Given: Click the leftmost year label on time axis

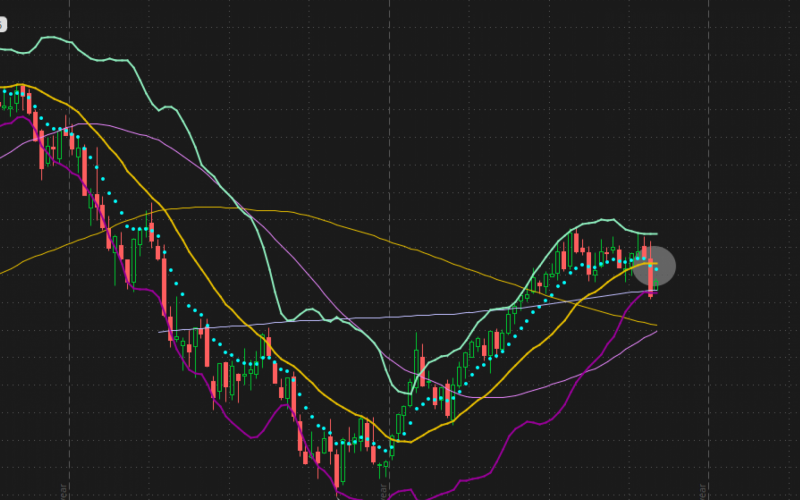Looking at the screenshot, I should click(x=67, y=492).
